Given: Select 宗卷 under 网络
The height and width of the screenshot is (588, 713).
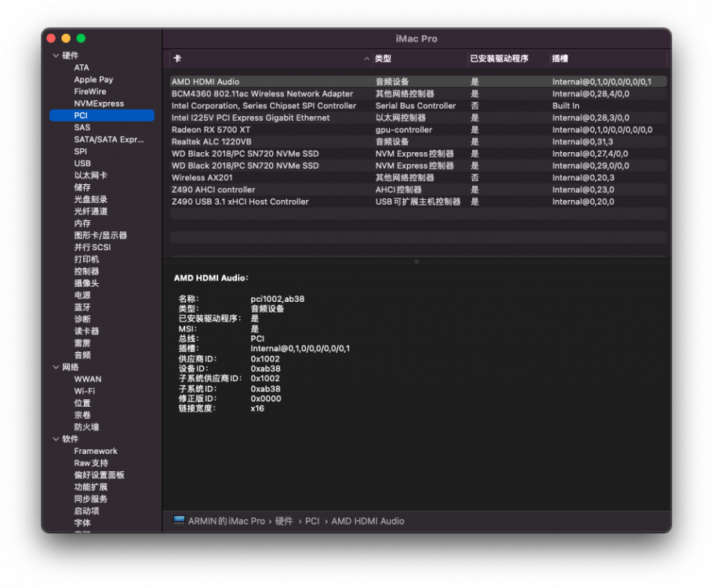Looking at the screenshot, I should tap(82, 415).
